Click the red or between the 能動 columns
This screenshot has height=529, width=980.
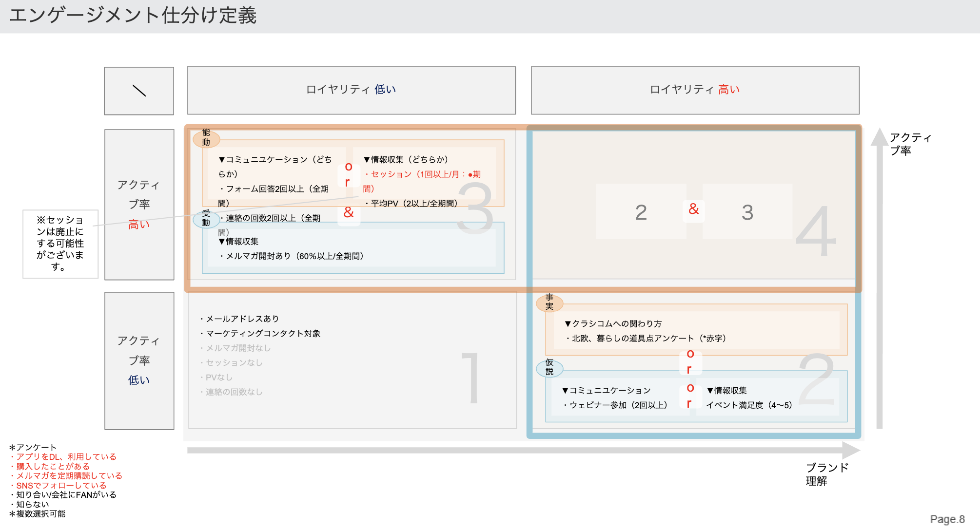point(348,174)
